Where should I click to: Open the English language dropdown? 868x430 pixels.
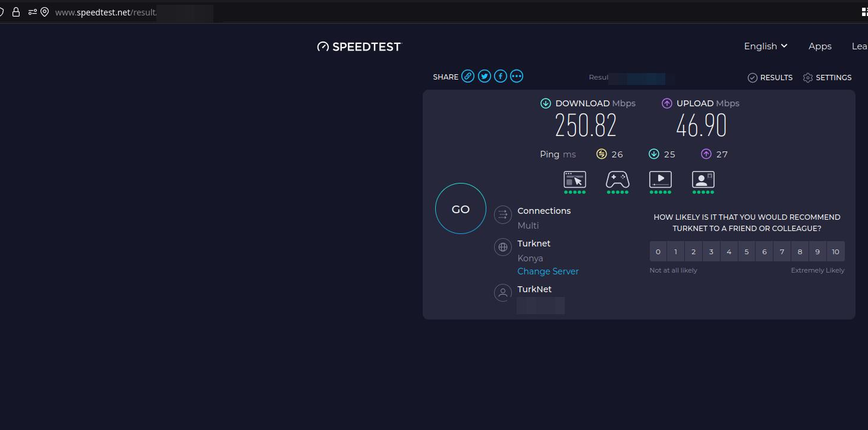point(766,46)
